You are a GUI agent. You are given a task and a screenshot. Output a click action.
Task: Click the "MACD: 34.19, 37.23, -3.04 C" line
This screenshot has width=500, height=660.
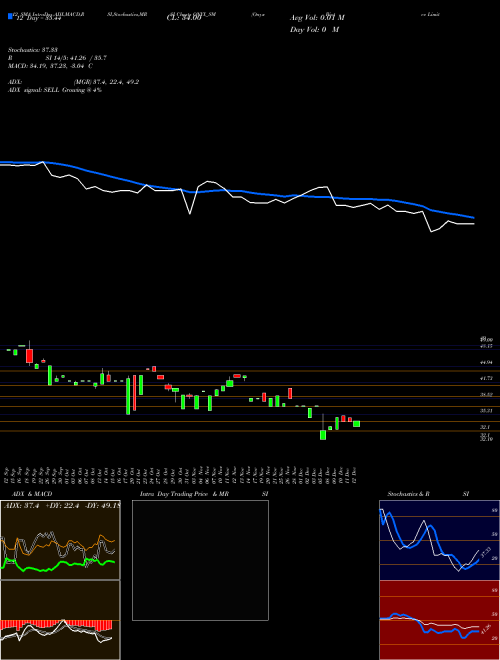point(51,66)
